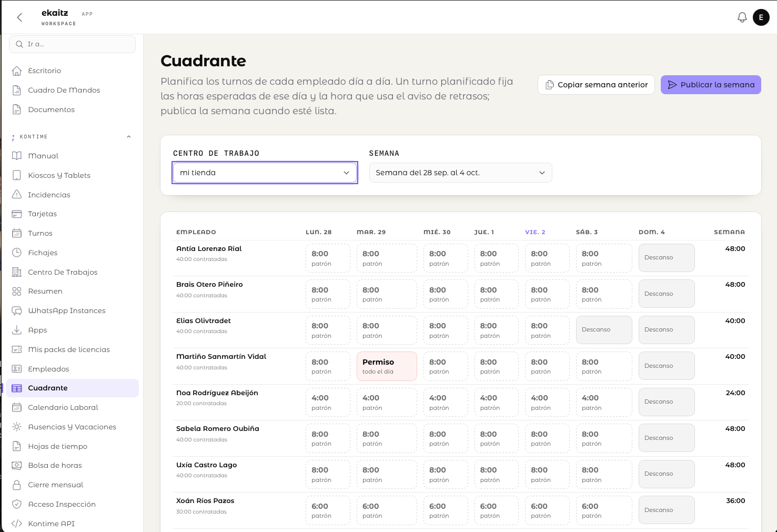Open the Semana week dropdown
The width and height of the screenshot is (777, 532).
coord(460,173)
